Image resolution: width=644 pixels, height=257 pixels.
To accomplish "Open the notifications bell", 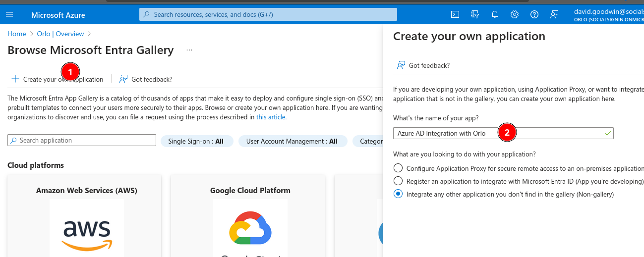I will tap(495, 14).
